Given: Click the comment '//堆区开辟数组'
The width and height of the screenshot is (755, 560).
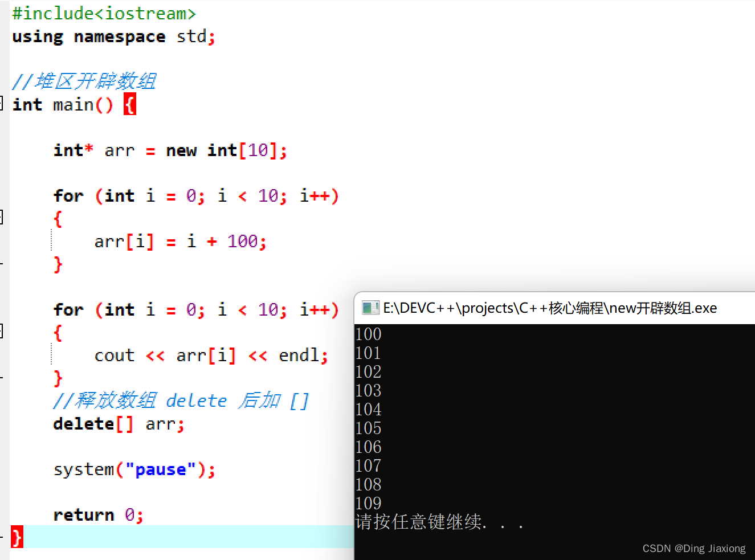Looking at the screenshot, I should (84, 81).
